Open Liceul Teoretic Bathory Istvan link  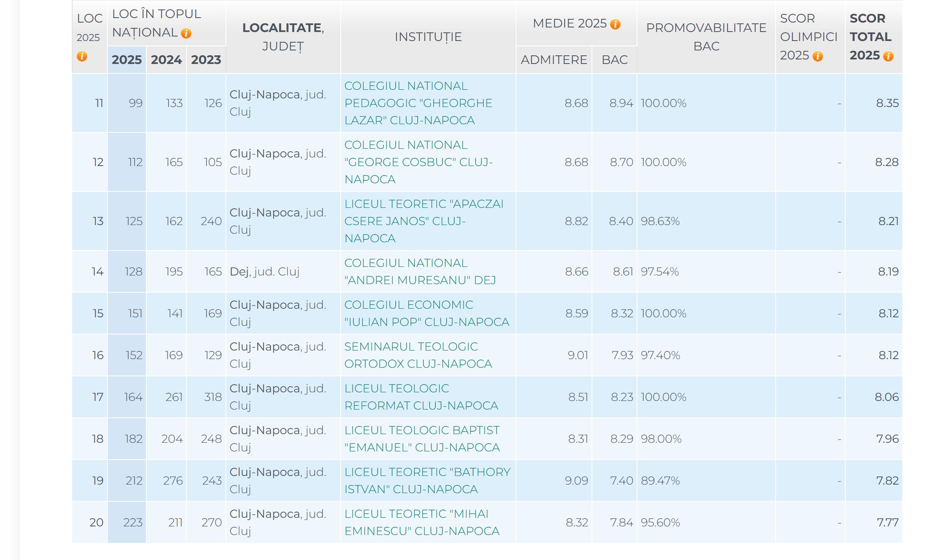pos(427,480)
